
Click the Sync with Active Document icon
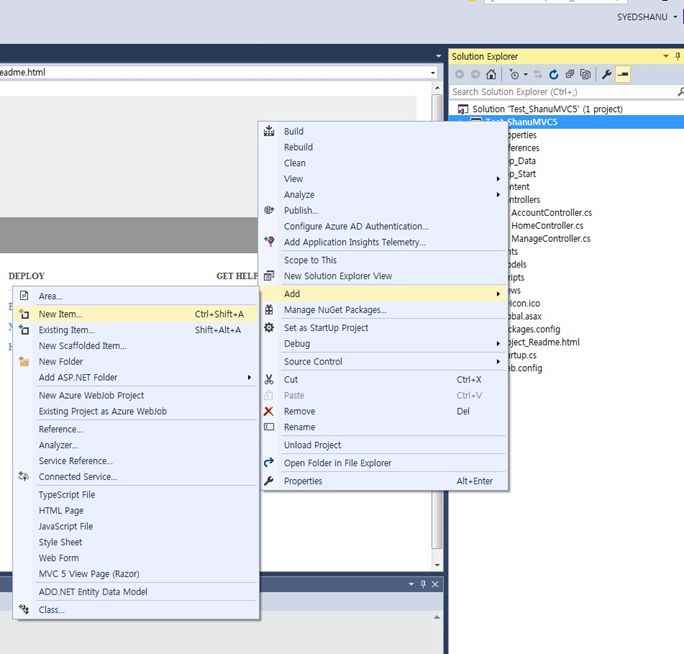pos(537,75)
